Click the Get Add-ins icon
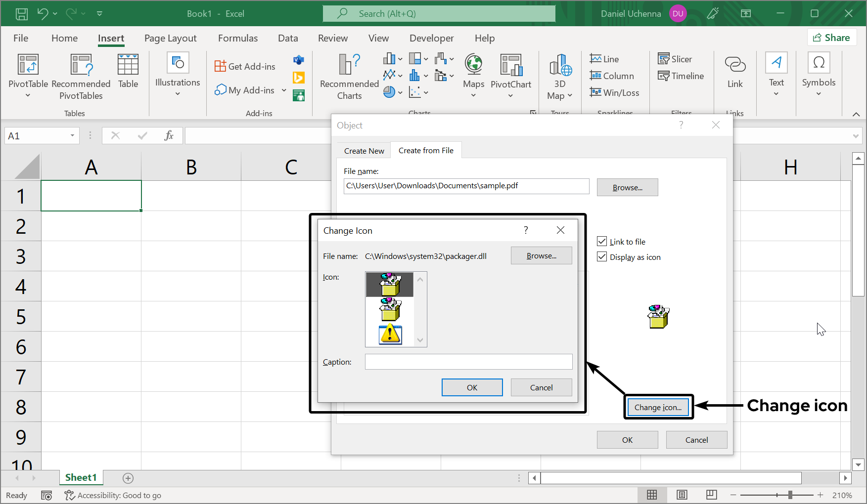 pyautogui.click(x=220, y=66)
